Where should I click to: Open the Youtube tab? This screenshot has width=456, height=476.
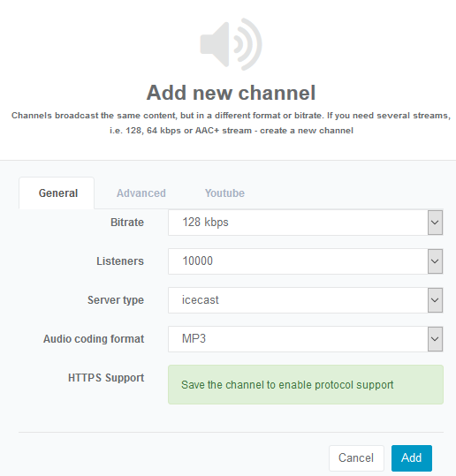tap(224, 193)
